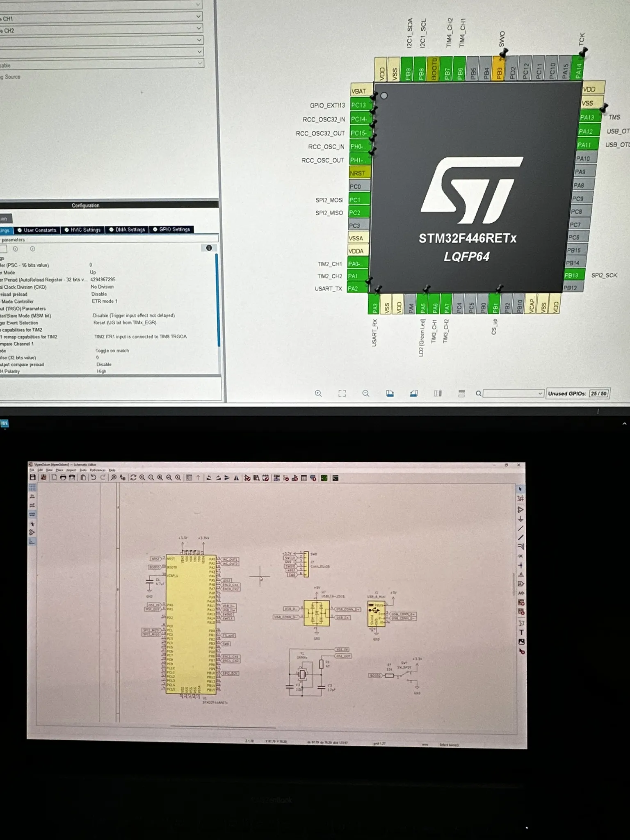Click the Print icon in KiCad

63,477
